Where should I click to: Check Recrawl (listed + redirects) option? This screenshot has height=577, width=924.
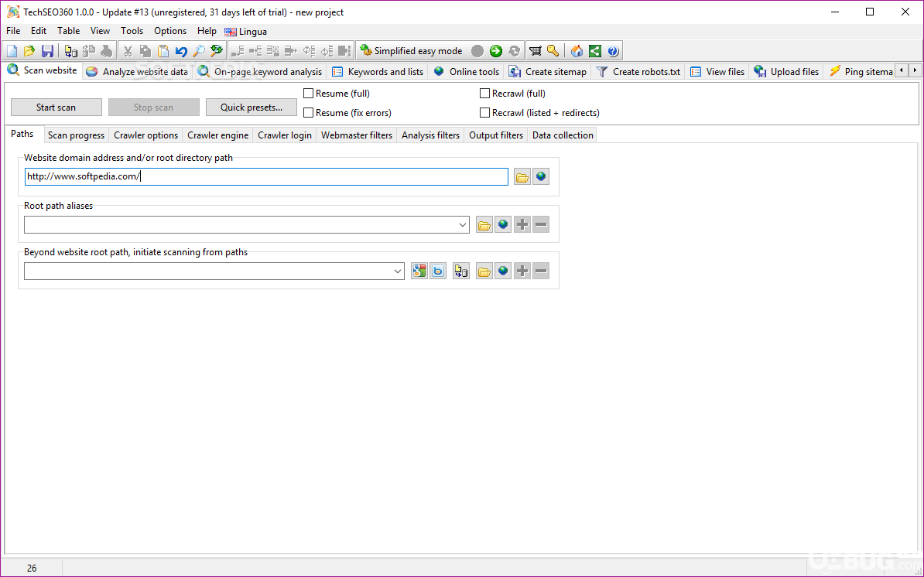pyautogui.click(x=484, y=112)
